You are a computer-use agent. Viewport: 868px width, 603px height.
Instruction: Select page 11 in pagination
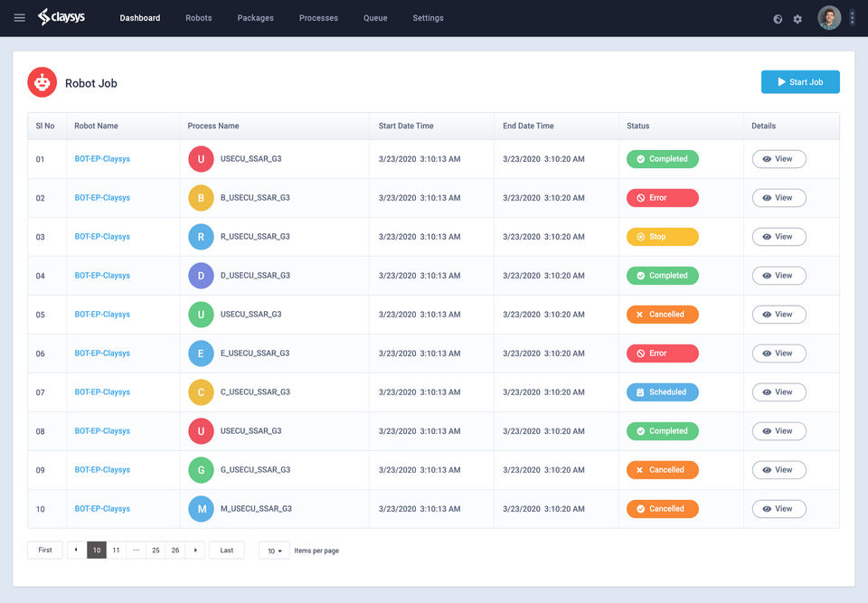[117, 550]
